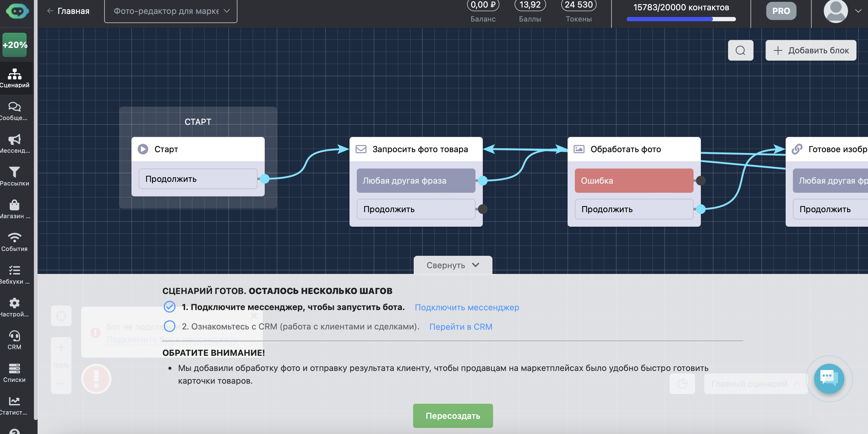Select Любая другая фраза in Готовое изображение block
The width and height of the screenshot is (868, 434).
pos(830,181)
